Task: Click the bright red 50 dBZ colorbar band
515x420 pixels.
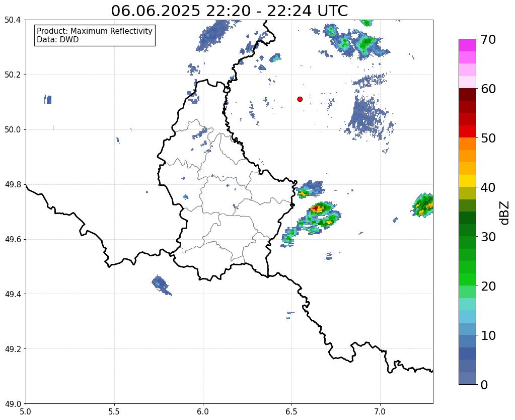Action: coord(467,131)
